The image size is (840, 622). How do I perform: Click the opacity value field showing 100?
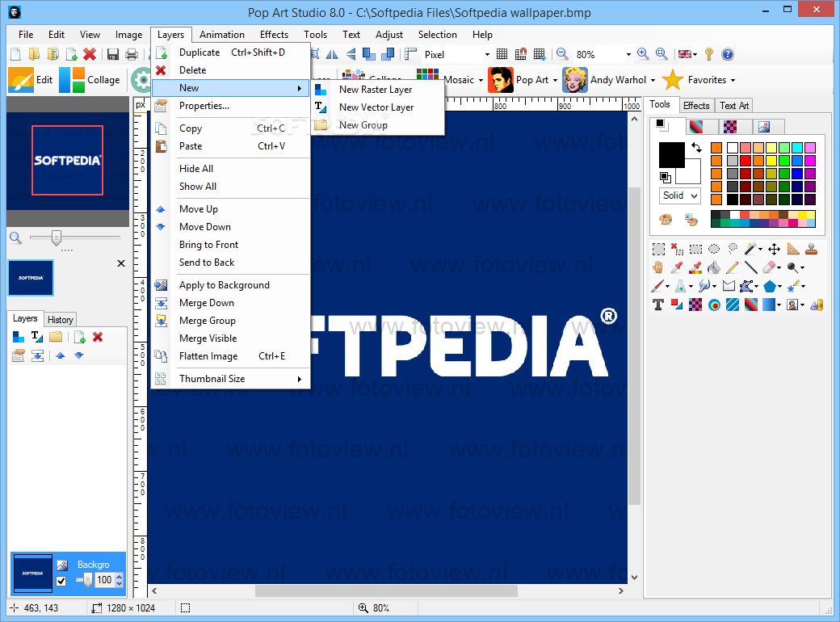click(x=104, y=580)
